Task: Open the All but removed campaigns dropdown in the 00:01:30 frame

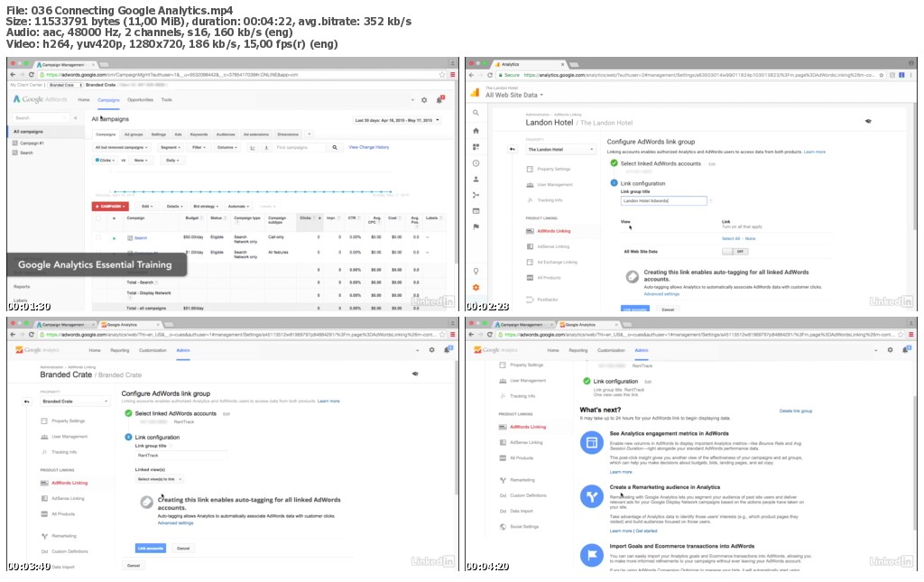Action: pos(122,147)
